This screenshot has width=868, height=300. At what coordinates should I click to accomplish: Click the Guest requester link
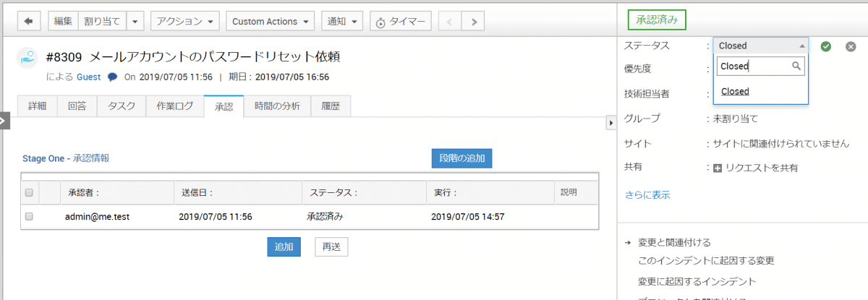click(x=88, y=77)
